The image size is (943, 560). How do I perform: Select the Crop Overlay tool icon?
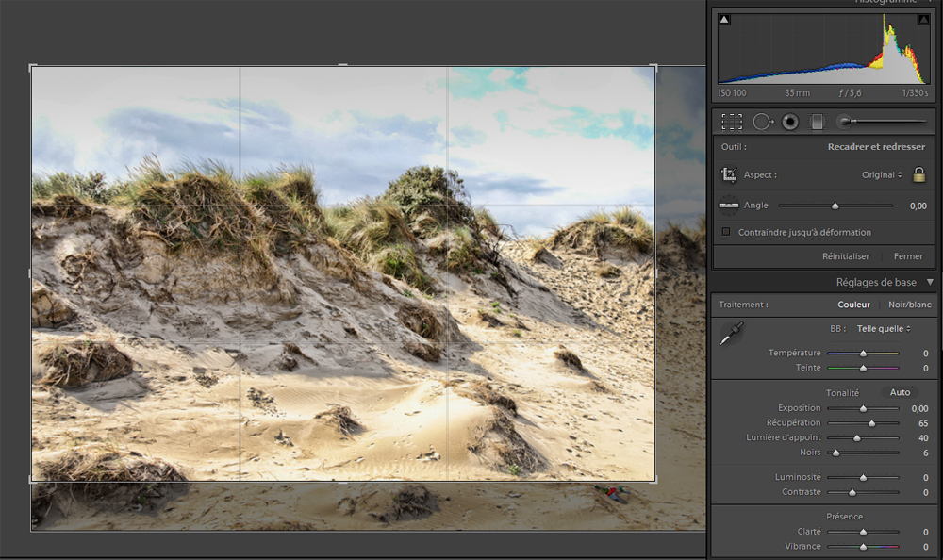[x=732, y=123]
